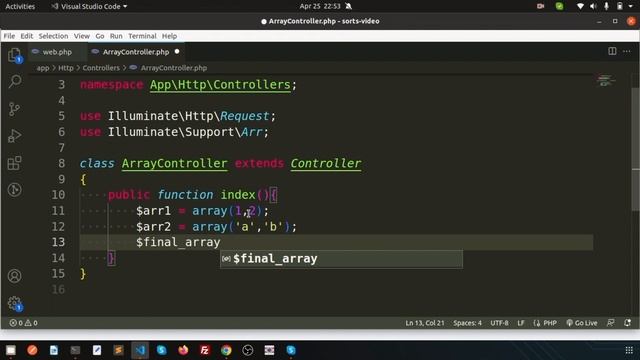The image size is (640, 360).
Task: Click the minimap code overview
Action: (606, 80)
